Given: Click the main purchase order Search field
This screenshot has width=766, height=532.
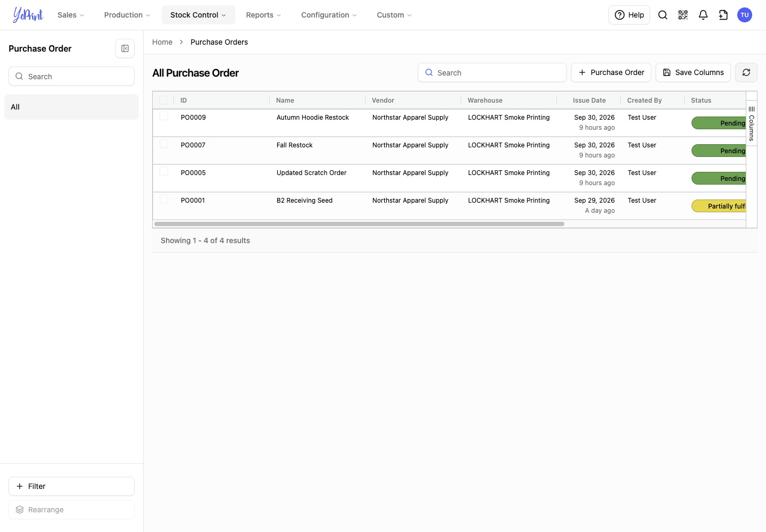Looking at the screenshot, I should [x=492, y=72].
